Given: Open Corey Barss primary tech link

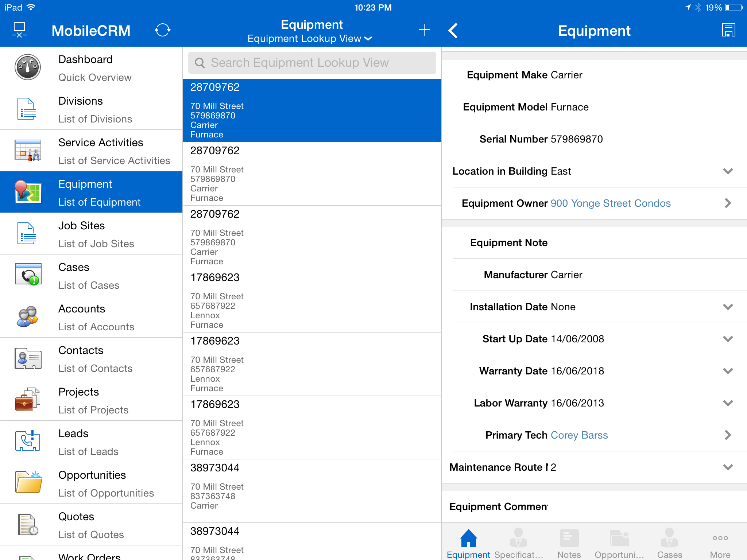Looking at the screenshot, I should click(579, 435).
